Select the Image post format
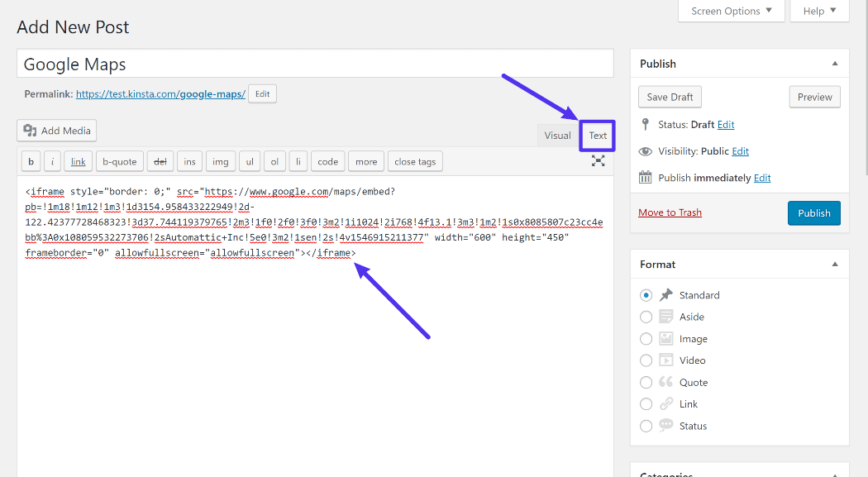 click(646, 338)
